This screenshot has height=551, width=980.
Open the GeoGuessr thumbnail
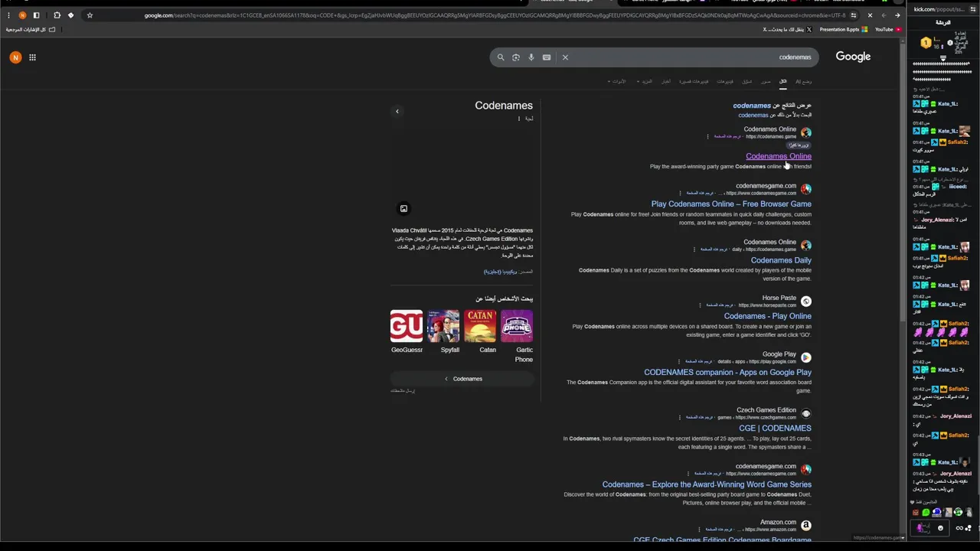point(407,326)
